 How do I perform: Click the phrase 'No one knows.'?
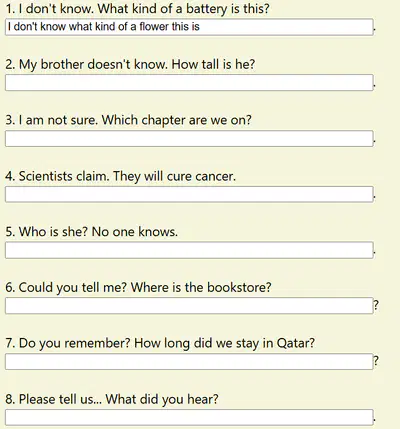(x=135, y=232)
